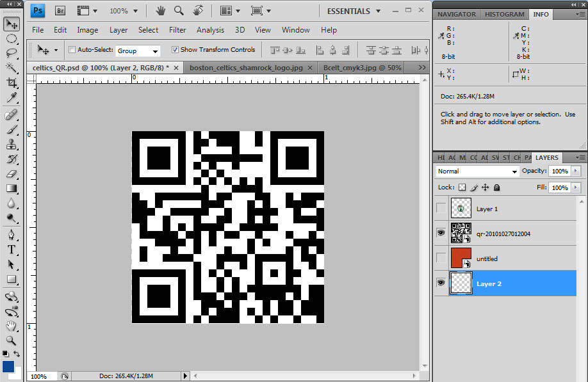Launch Adobe Bridge from application bar
This screenshot has width=588, height=382.
60,11
